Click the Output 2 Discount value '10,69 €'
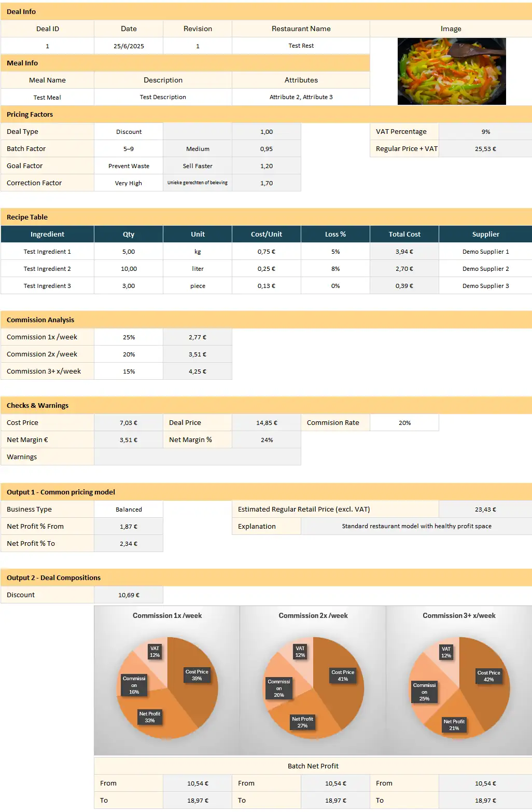 (x=129, y=595)
